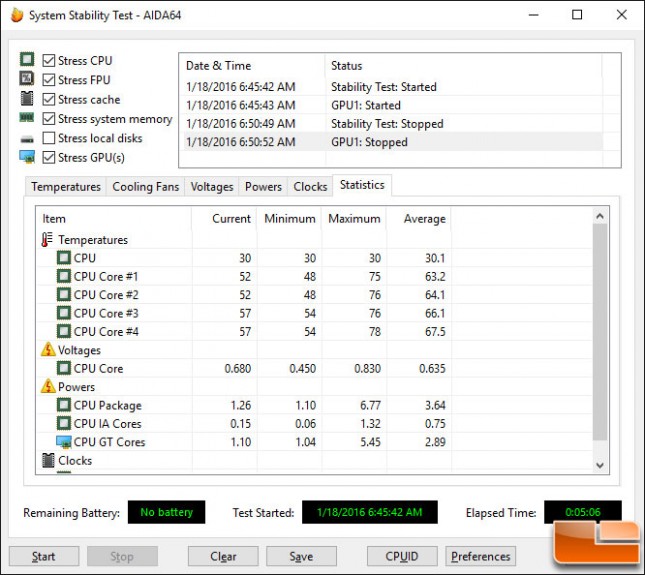Click the Date & Time column header
This screenshot has height=575, width=645.
pyautogui.click(x=252, y=66)
